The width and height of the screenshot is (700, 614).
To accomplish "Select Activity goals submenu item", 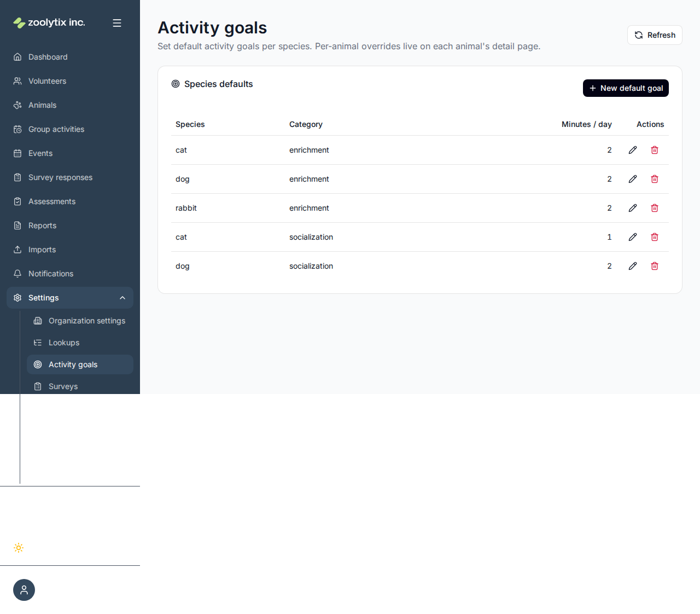I will coord(80,364).
